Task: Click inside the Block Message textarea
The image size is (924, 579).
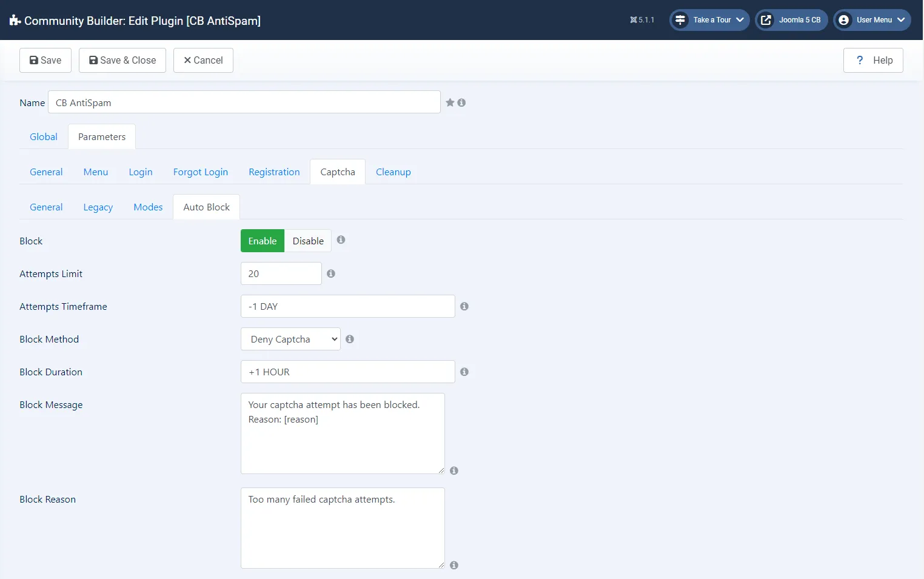Action: [x=343, y=433]
